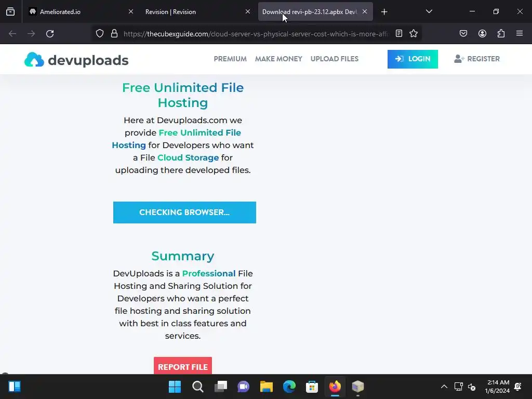Open the tracking protection shield icon
This screenshot has height=399, width=532.
click(99, 34)
